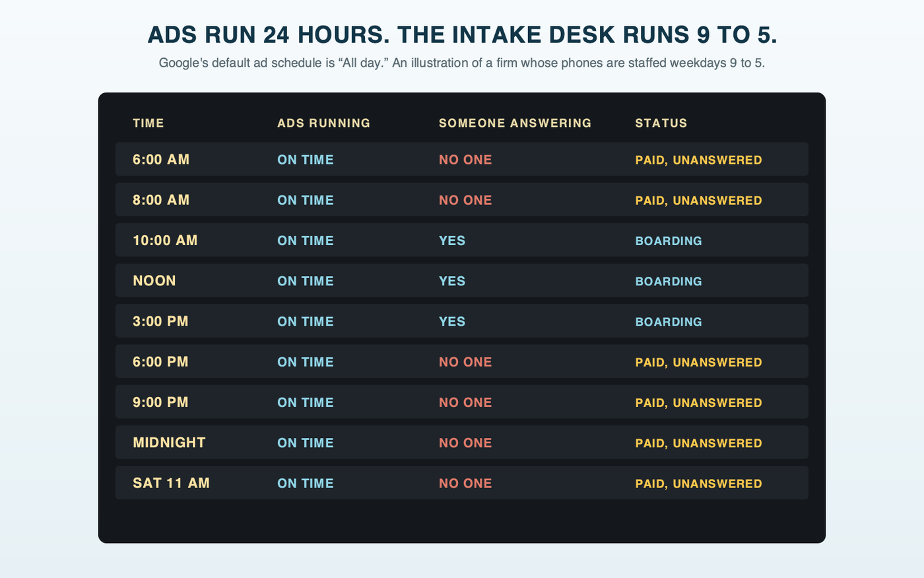This screenshot has width=924, height=578.
Task: Select NO ONE in the 8:00 AM row
Action: click(x=465, y=200)
